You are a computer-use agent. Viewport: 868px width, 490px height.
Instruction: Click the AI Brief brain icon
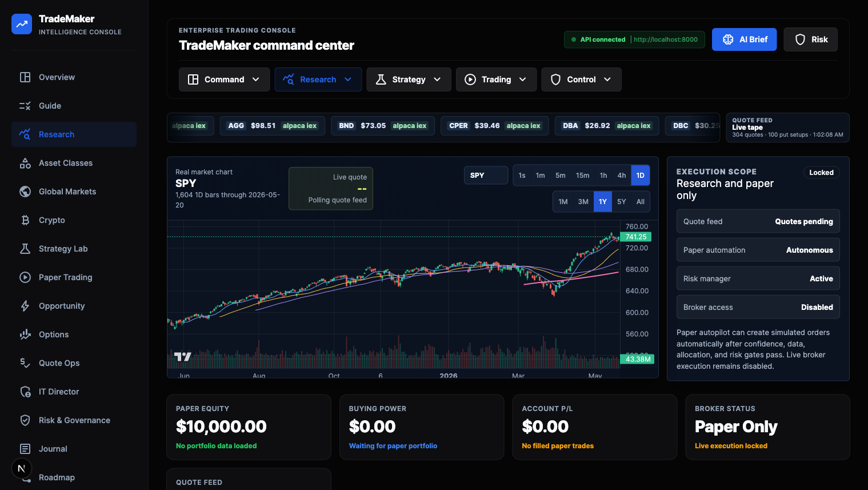[x=728, y=39]
